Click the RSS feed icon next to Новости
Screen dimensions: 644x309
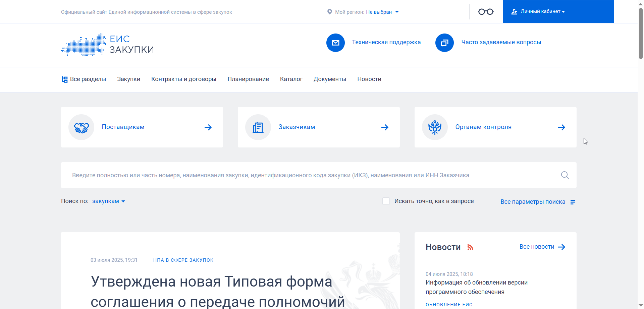[x=470, y=247]
